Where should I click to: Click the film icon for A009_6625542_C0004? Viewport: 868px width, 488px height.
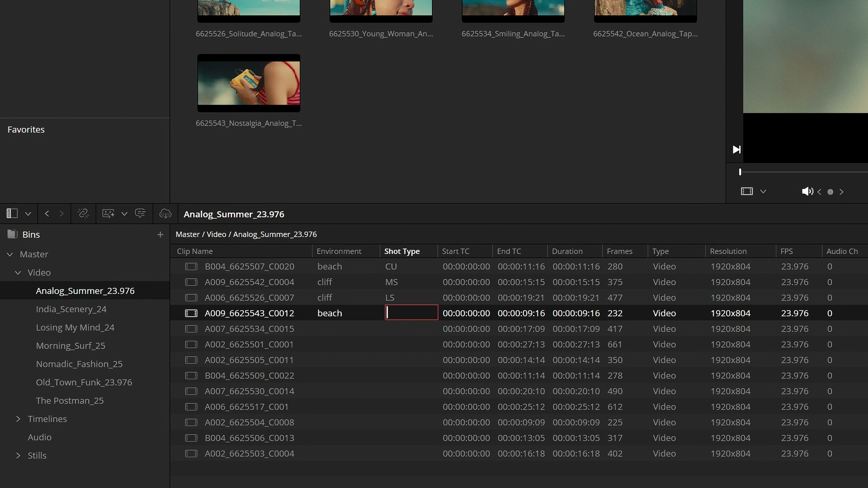pos(191,282)
